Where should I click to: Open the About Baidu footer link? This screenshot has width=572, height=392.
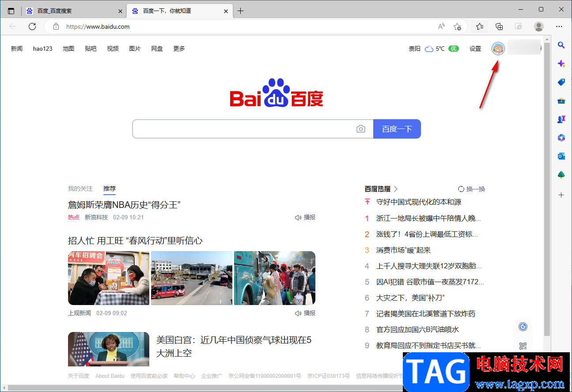110,376
